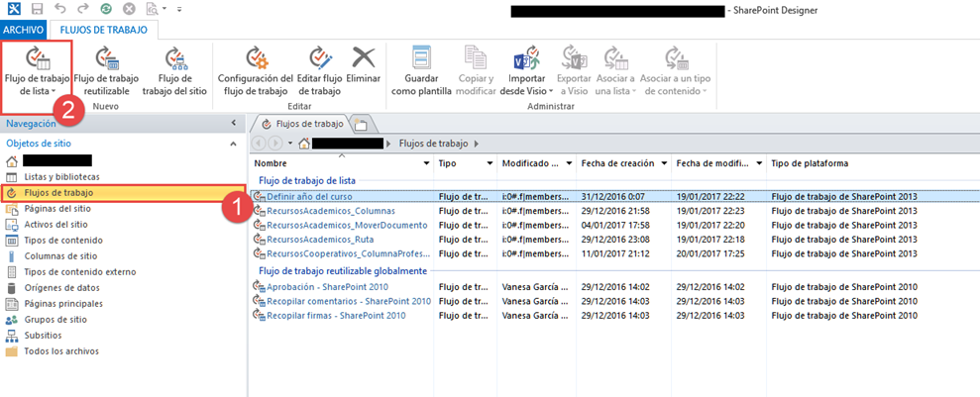Open Configuración del flujo de trabajo

coord(255,70)
